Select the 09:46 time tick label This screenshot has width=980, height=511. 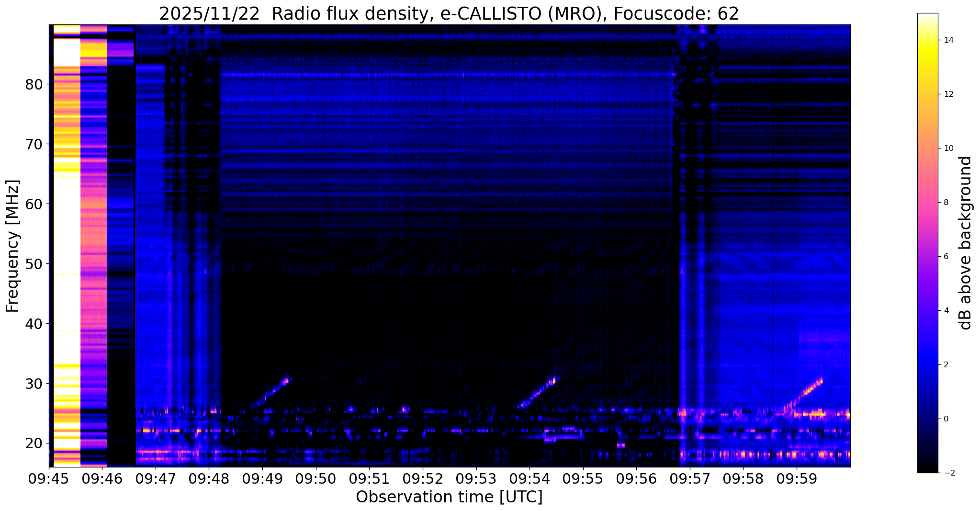click(102, 479)
